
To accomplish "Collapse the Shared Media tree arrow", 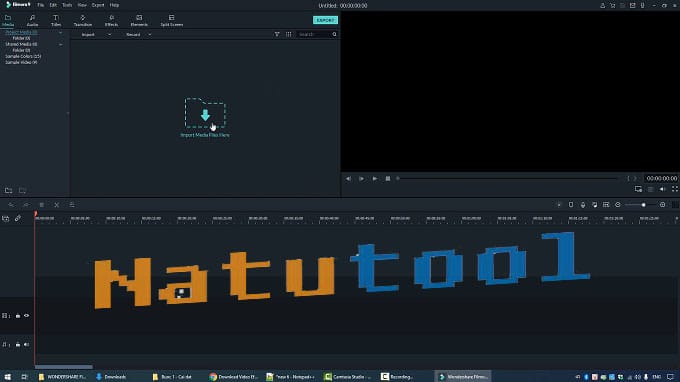I will tap(60, 45).
